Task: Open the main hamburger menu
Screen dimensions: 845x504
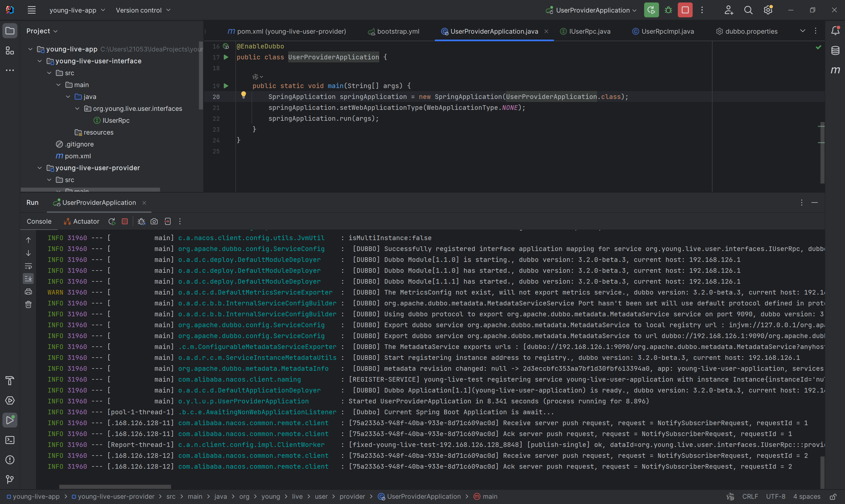Action: tap(32, 10)
